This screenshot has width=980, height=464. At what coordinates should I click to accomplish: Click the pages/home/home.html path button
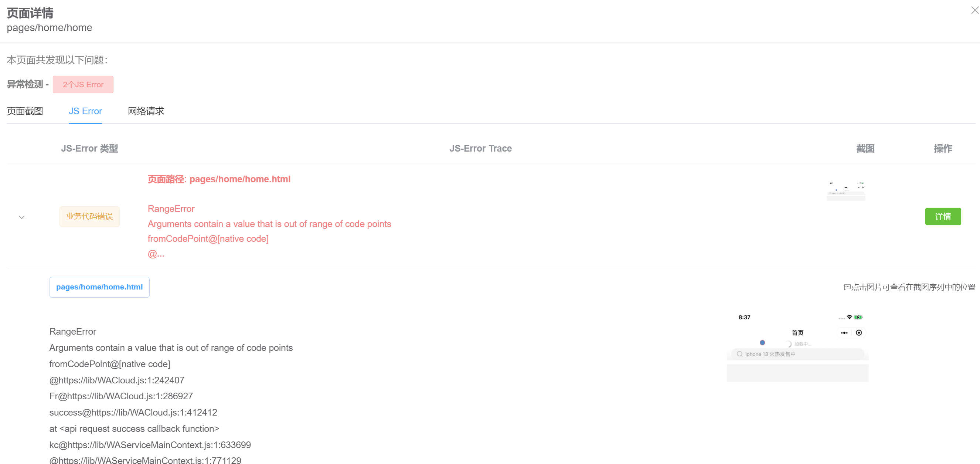(x=99, y=287)
